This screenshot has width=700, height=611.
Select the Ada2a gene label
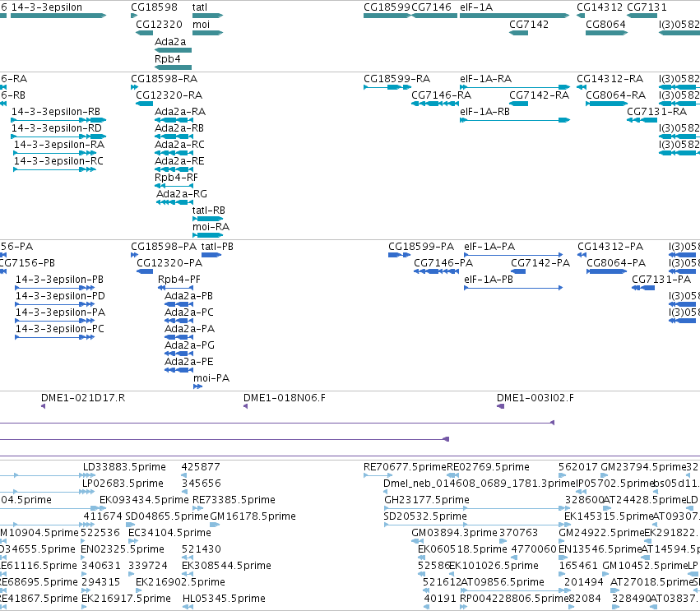pyautogui.click(x=170, y=41)
